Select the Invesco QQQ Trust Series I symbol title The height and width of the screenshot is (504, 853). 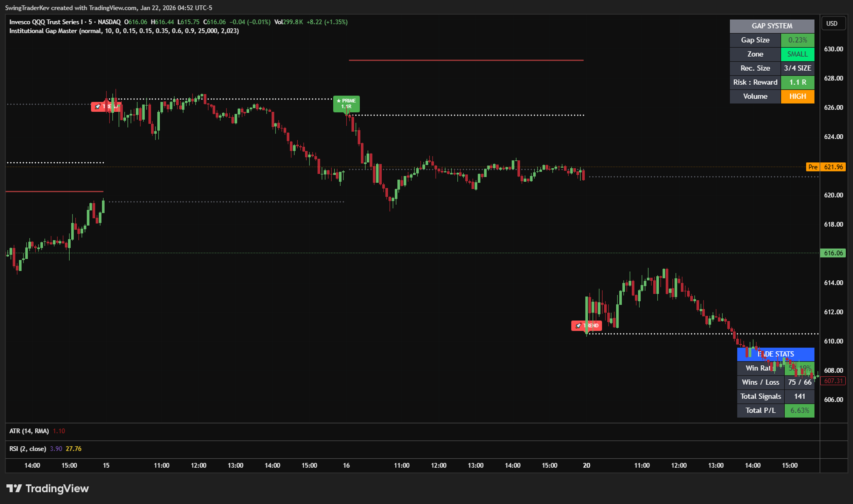point(65,22)
